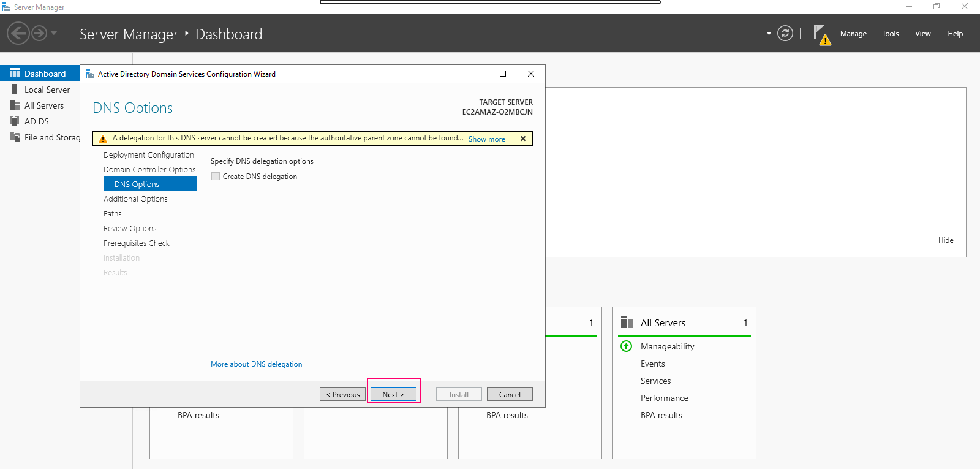Image resolution: width=980 pixels, height=469 pixels.
Task: Click the All Servers icon in the sidebar
Action: coord(15,105)
